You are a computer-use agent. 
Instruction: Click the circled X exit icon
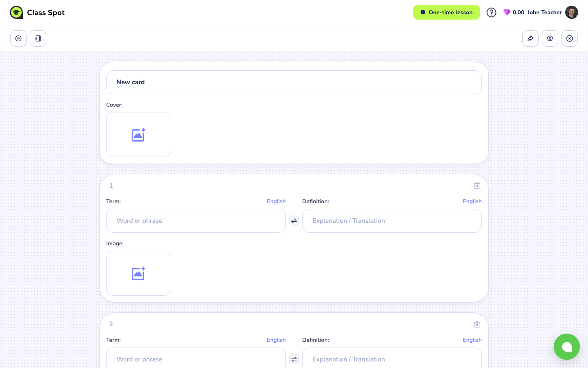pyautogui.click(x=570, y=38)
